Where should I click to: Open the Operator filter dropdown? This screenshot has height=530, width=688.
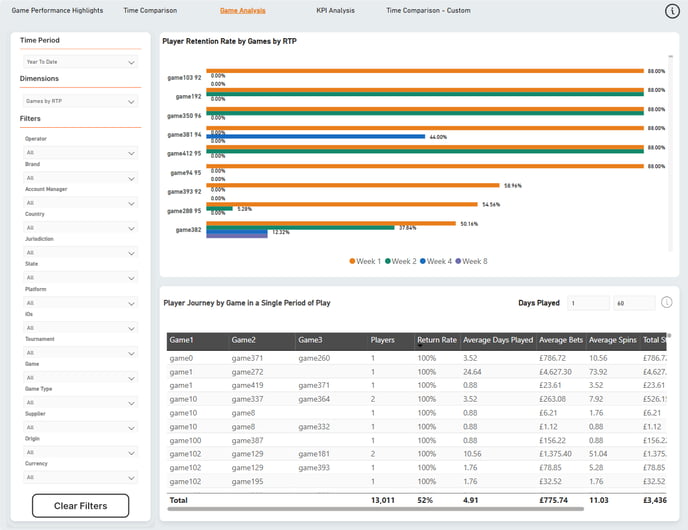click(80, 153)
